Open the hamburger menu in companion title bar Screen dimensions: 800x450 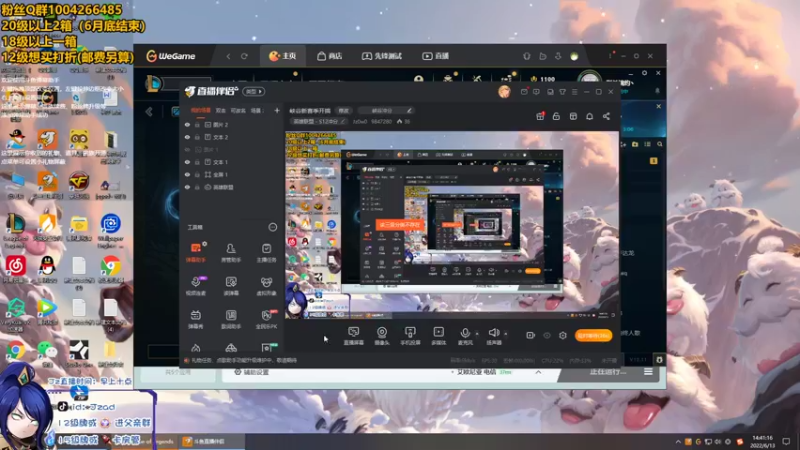574,92
